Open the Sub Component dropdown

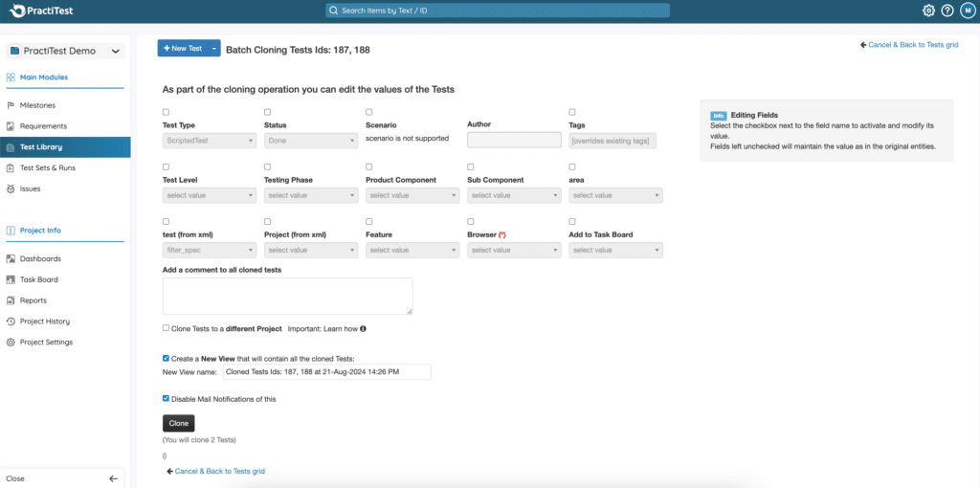coord(514,195)
